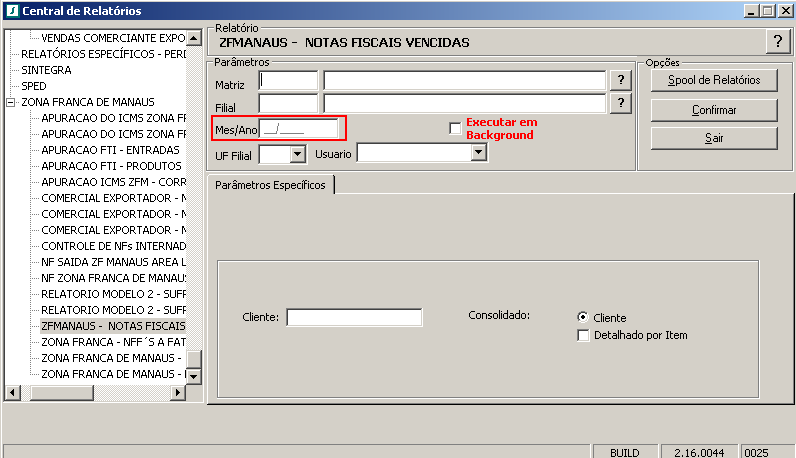Enable Executar em Background checkbox
This screenshot has height=458, width=796.
[x=455, y=128]
